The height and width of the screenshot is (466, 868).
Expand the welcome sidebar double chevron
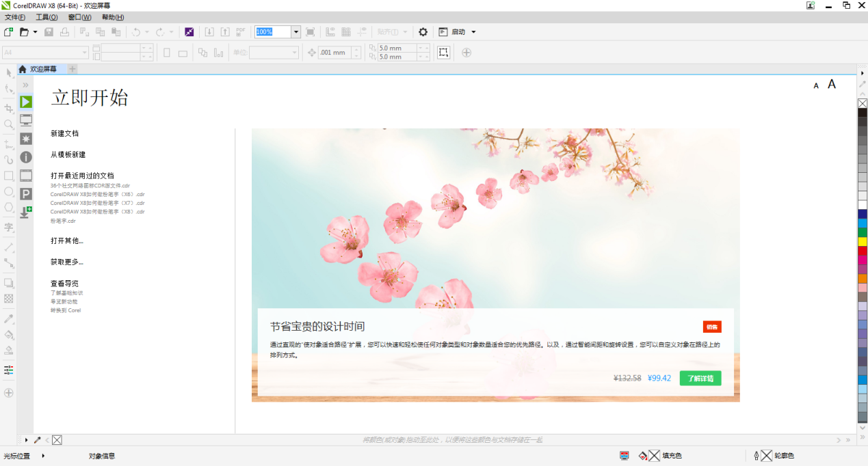pos(26,85)
